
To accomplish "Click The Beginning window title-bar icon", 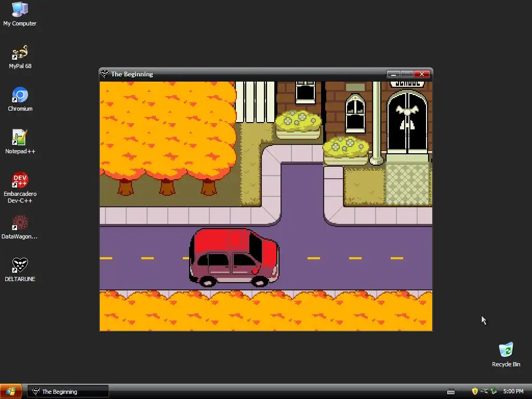I will click(104, 74).
